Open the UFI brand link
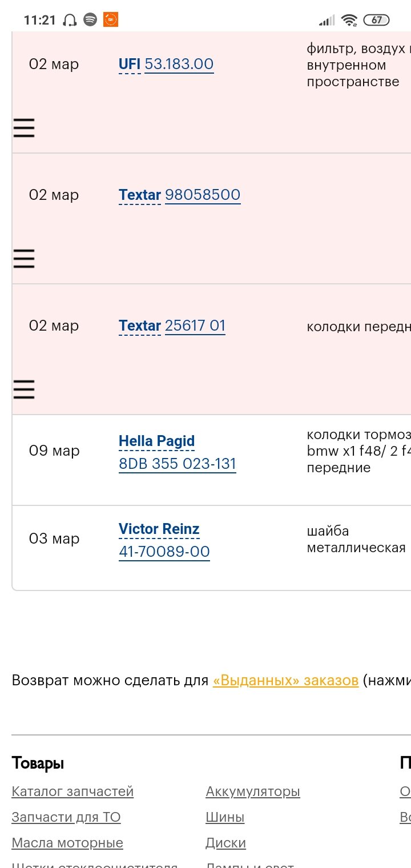This screenshot has width=411, height=868. (x=130, y=64)
